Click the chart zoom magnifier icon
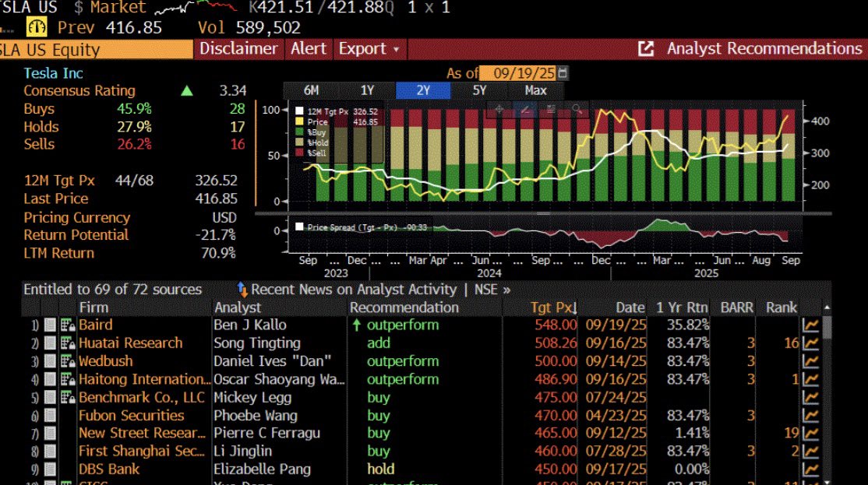The image size is (868, 485). 577,110
